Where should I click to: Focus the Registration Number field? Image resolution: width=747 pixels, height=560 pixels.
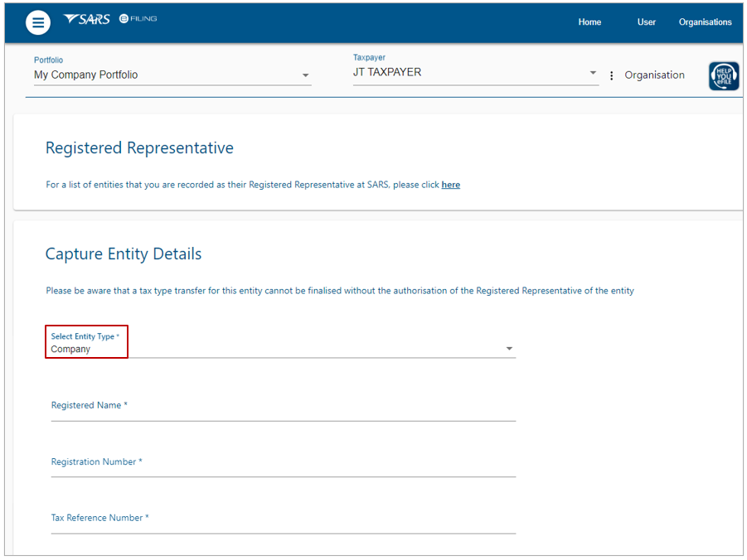click(284, 465)
